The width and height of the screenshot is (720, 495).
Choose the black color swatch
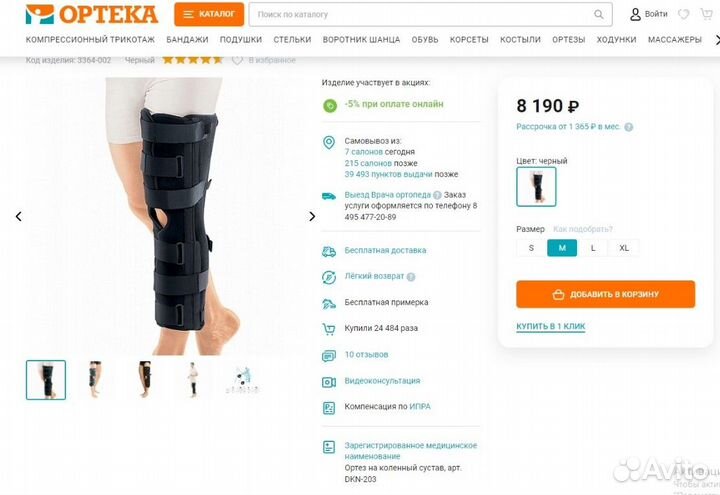point(536,186)
